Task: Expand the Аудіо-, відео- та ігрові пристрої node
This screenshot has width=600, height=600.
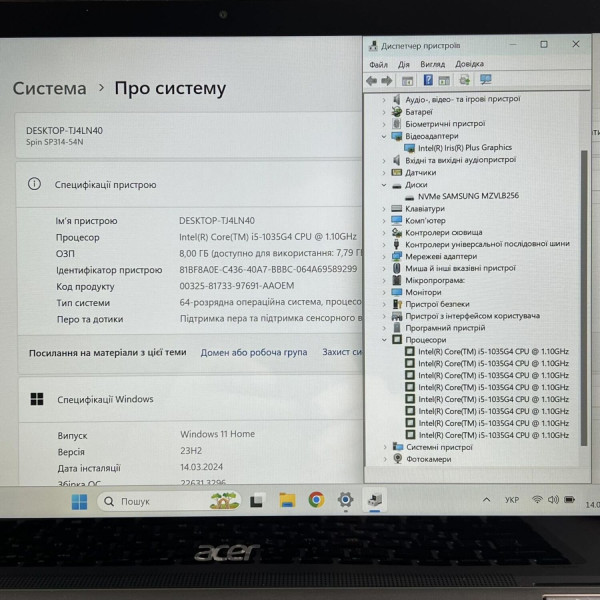Action: click(384, 100)
